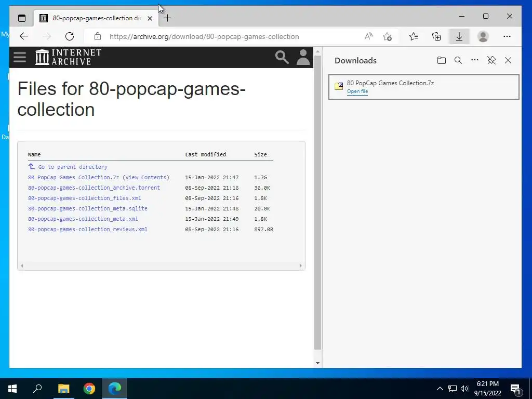
Task: Open 80-popcap-games-collection_files.xml
Action: pos(85,198)
